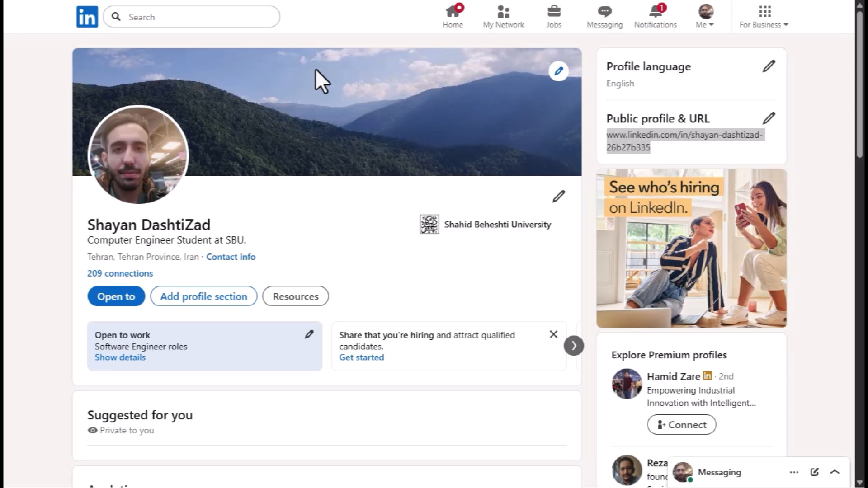
Task: Click the Search input field
Action: (x=199, y=17)
